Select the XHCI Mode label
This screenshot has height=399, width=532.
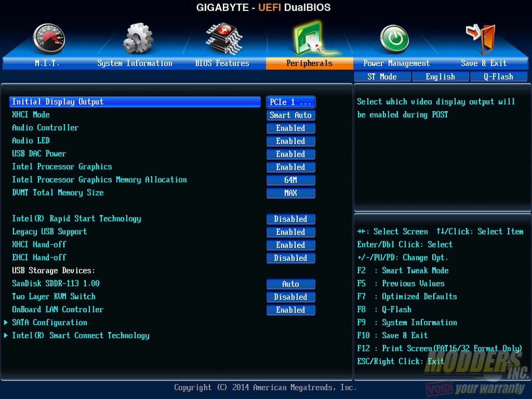tap(31, 115)
